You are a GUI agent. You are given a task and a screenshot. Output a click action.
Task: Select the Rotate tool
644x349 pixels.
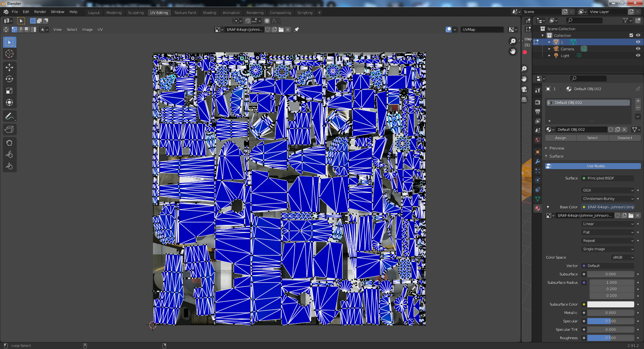click(x=9, y=79)
